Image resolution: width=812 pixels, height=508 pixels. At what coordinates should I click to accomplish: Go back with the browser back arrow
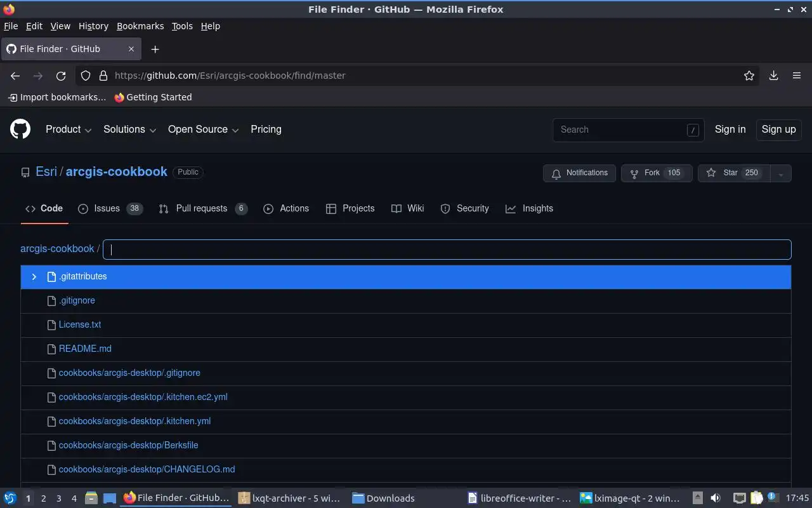[x=15, y=76]
